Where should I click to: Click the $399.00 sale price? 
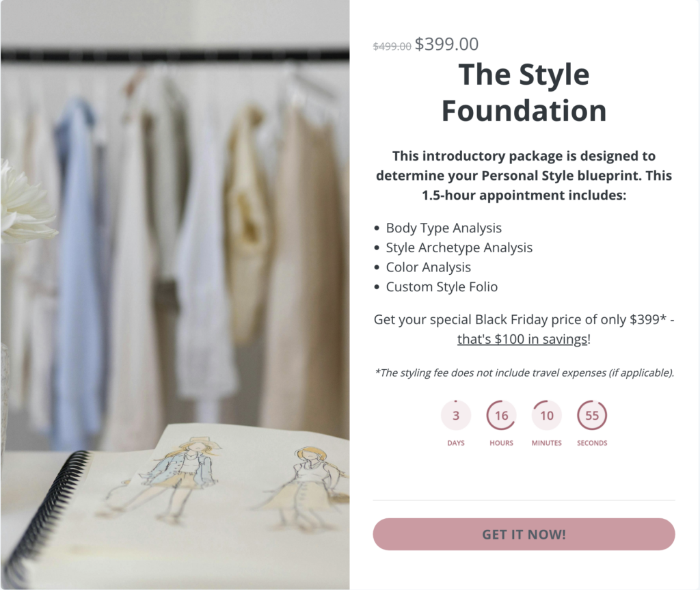pyautogui.click(x=446, y=44)
